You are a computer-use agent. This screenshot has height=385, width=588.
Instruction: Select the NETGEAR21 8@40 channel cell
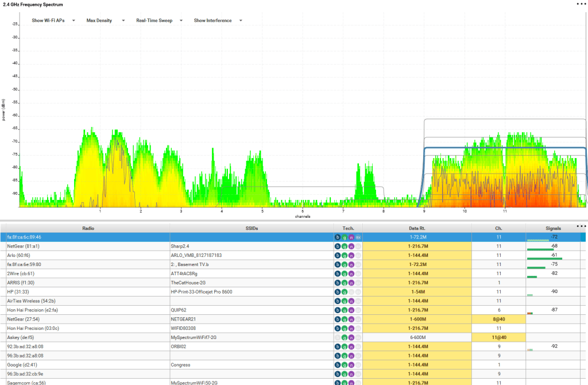498,319
